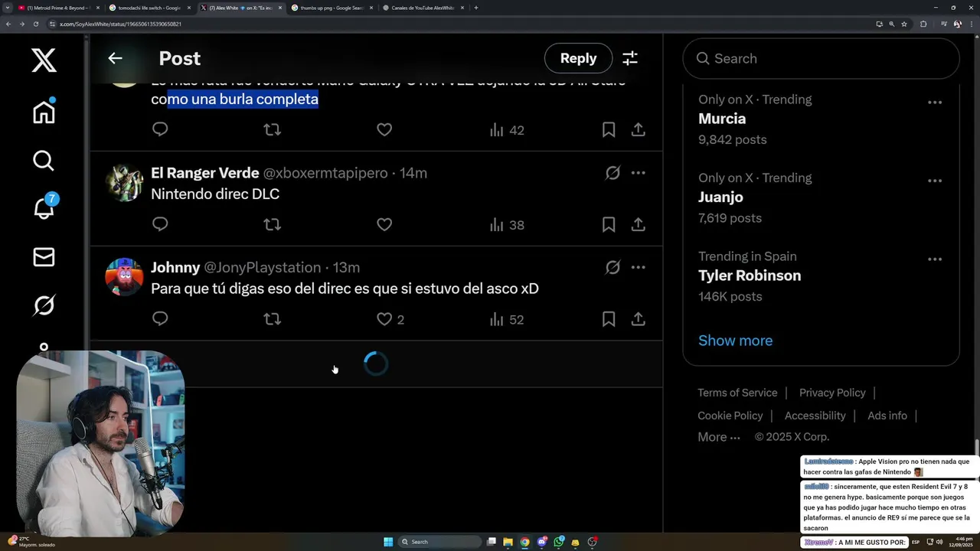The width and height of the screenshot is (980, 551).
Task: Open more options for Juanjo trend
Action: [935, 181]
